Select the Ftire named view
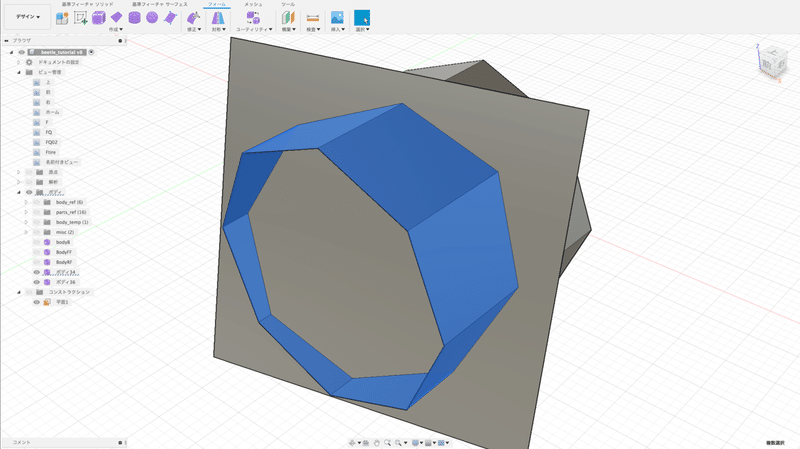Viewport: 800px width, 449px height. pos(51,152)
